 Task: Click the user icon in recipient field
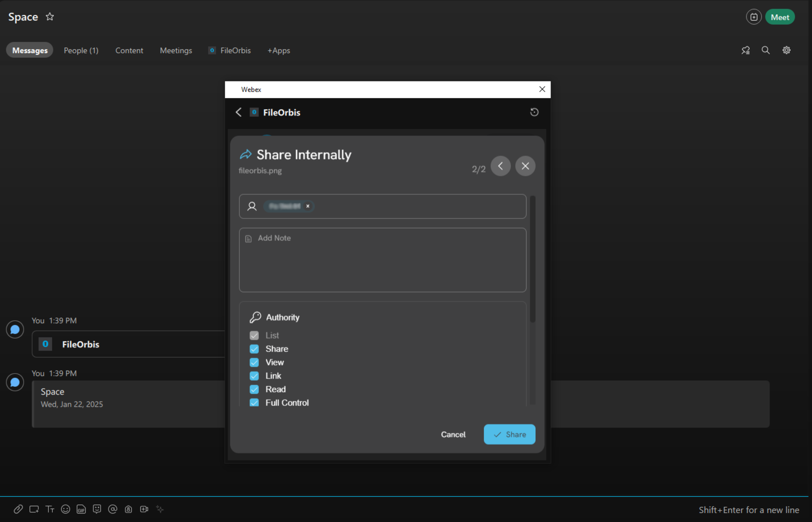pyautogui.click(x=252, y=206)
